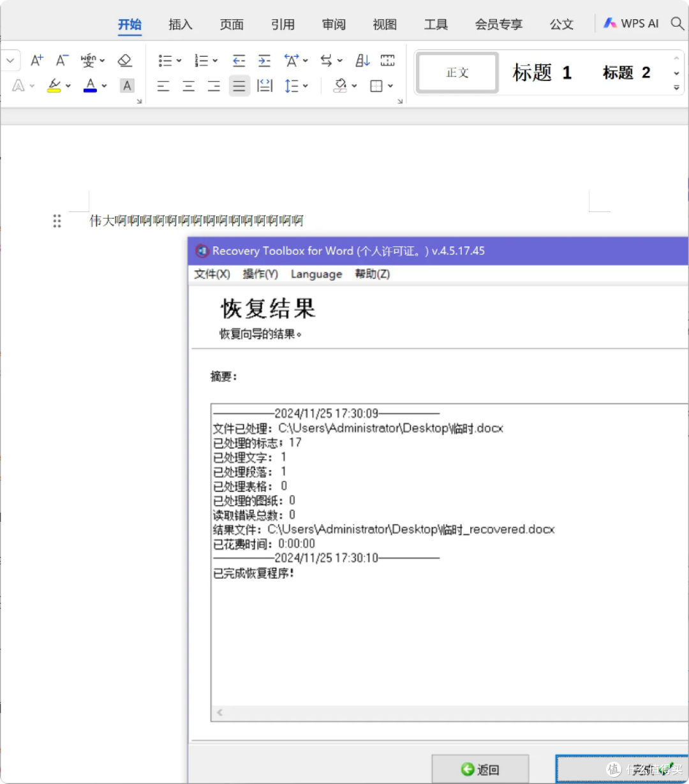
Task: Expand the full styles gallery
Action: tap(676, 88)
